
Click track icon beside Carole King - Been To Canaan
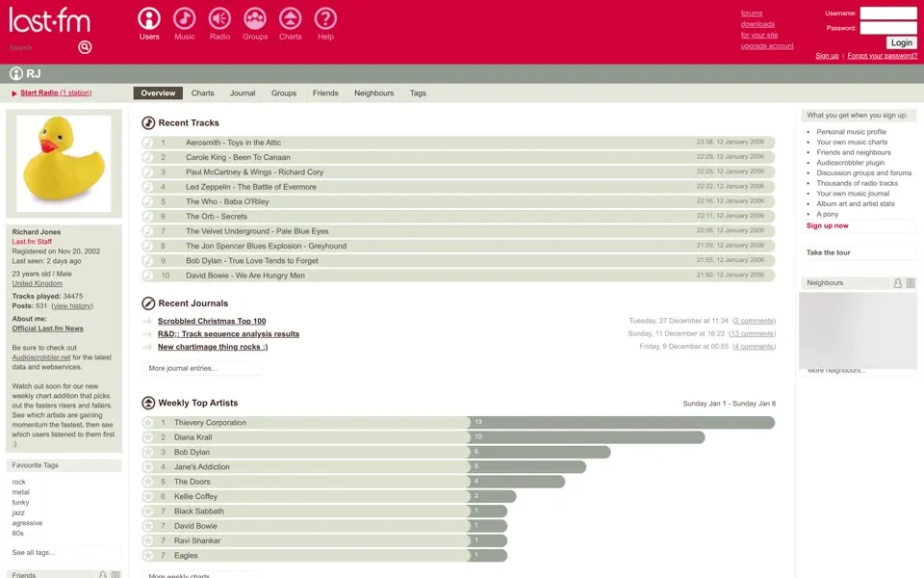click(x=148, y=157)
